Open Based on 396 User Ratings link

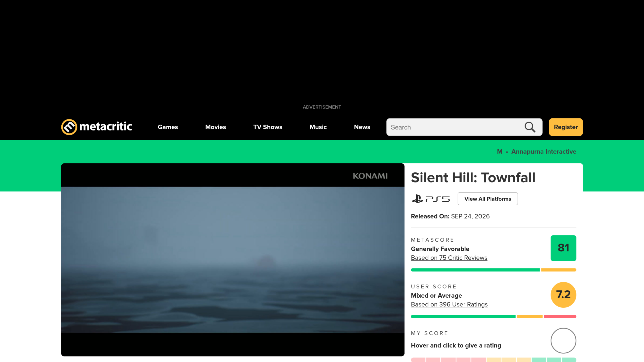pos(449,304)
